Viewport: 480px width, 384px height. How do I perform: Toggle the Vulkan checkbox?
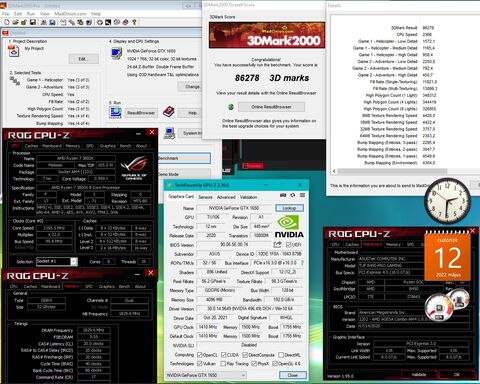tap(200, 363)
